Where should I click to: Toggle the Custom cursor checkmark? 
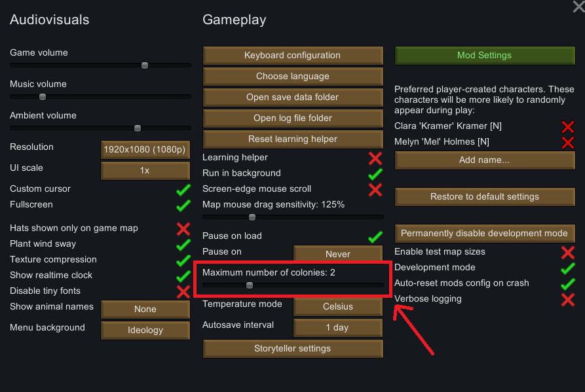183,190
